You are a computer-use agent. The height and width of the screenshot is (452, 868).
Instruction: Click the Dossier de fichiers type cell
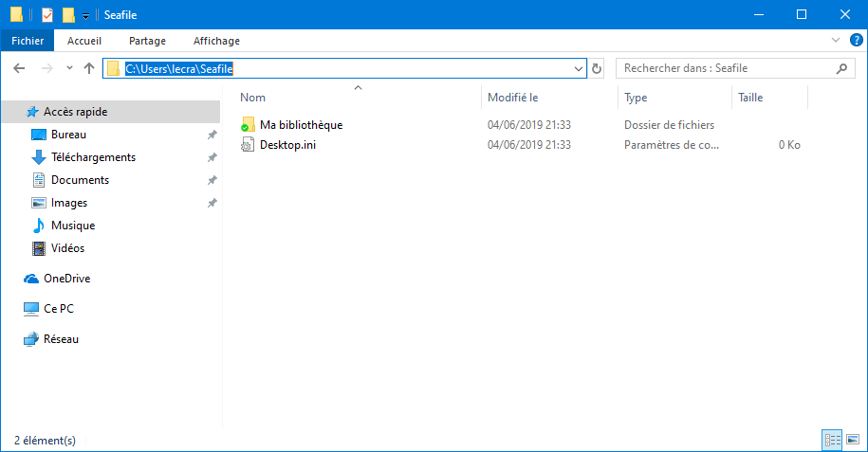(670, 125)
